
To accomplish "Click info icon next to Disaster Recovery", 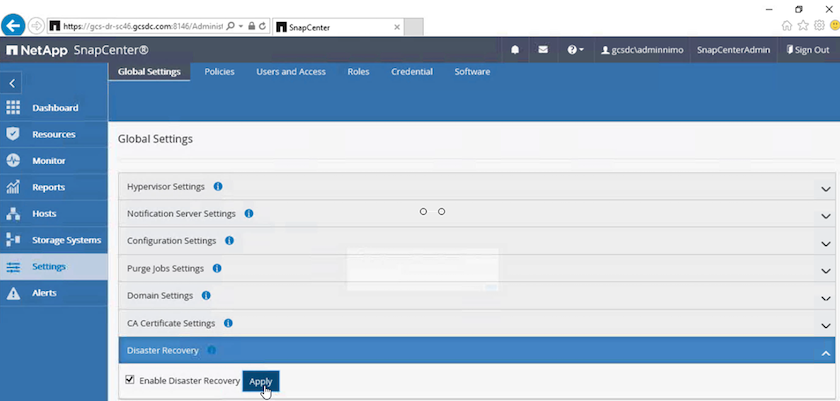I will [212, 350].
